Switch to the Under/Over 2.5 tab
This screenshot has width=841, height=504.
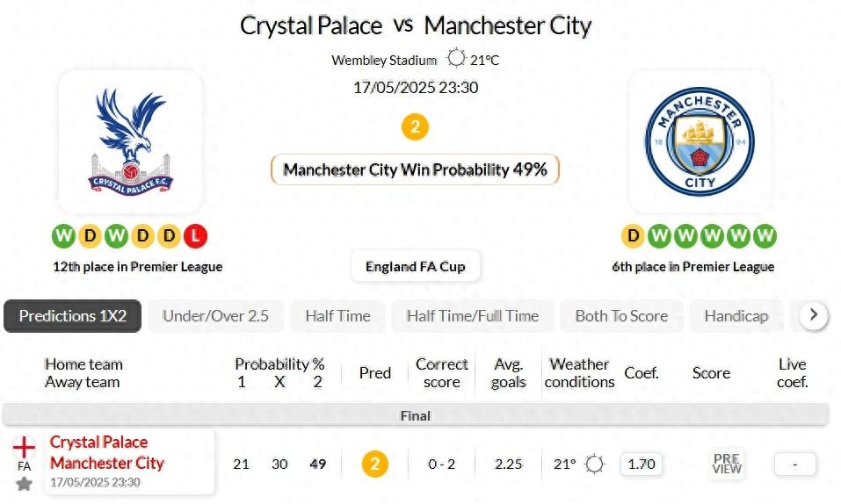pos(215,316)
